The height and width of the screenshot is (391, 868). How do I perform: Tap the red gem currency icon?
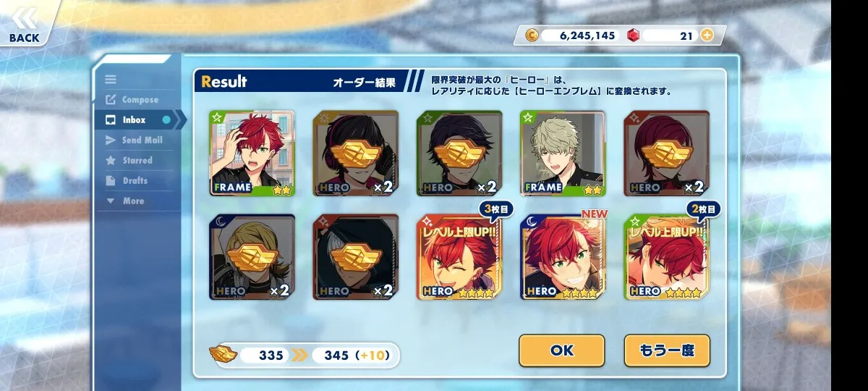click(x=634, y=35)
